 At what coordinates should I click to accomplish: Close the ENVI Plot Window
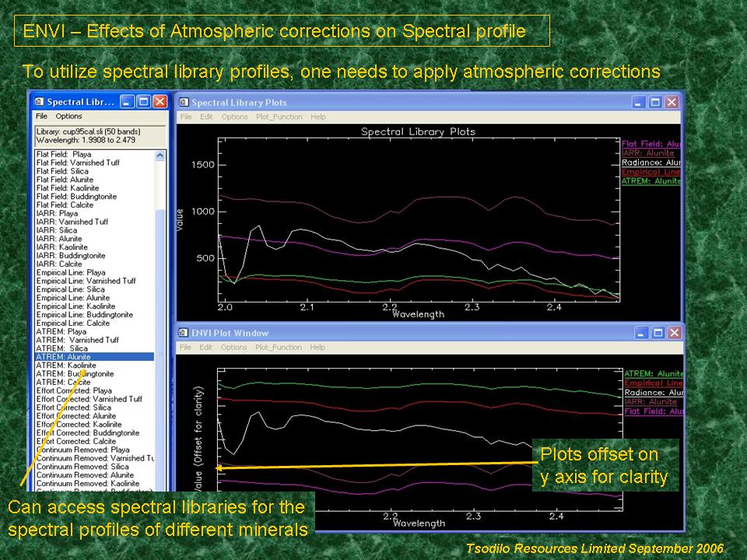coord(675,332)
